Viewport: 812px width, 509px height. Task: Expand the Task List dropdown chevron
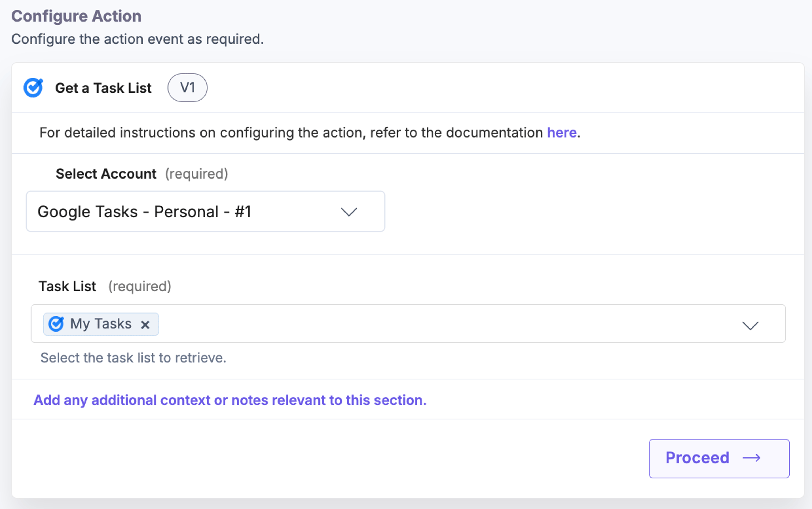(750, 326)
